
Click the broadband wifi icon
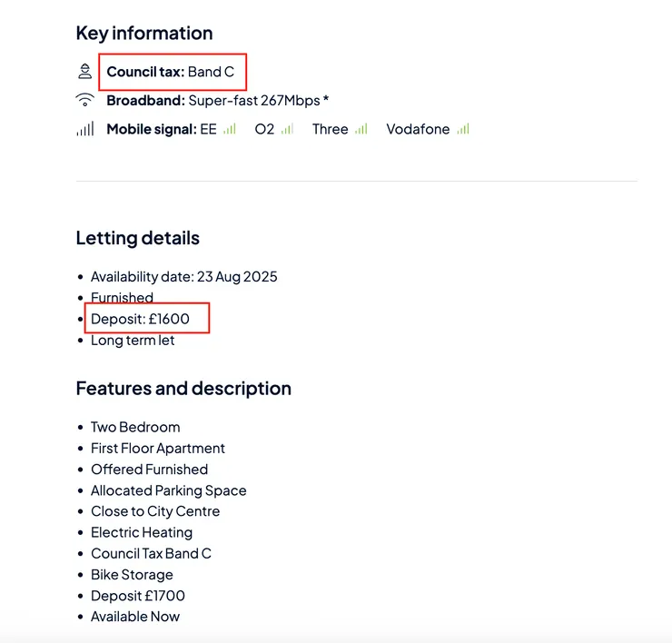point(85,100)
